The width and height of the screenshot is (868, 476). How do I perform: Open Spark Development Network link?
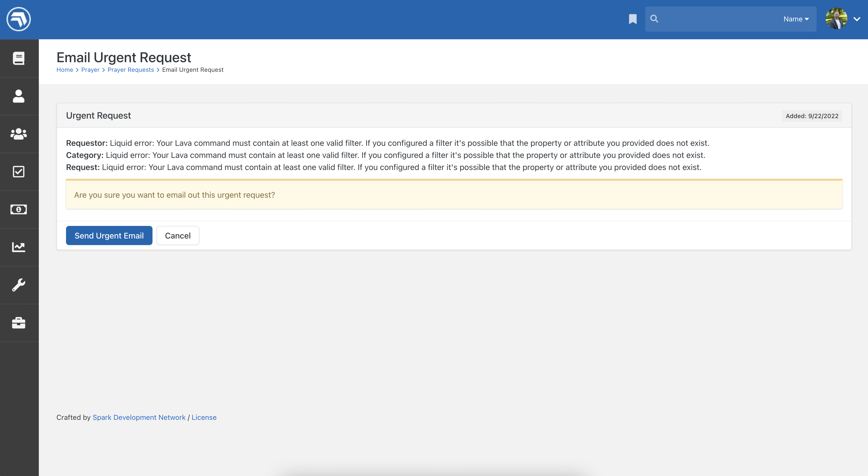(139, 417)
